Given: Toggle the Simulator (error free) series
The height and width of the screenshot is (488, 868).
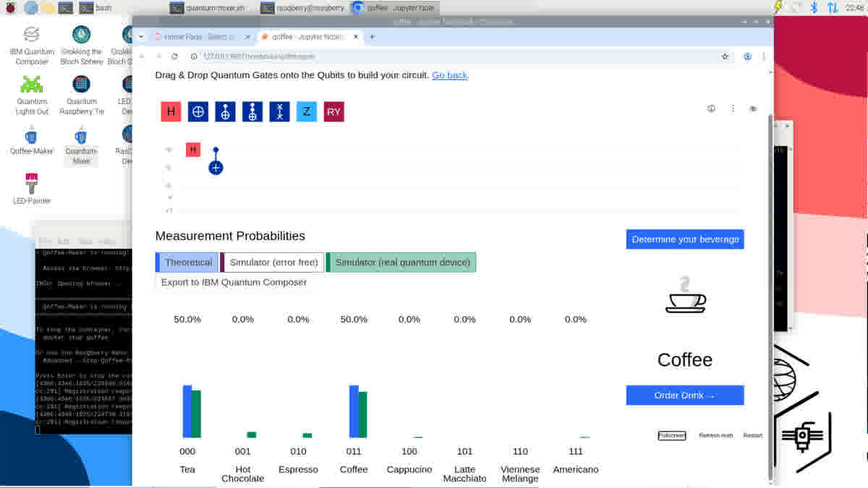Looking at the screenshot, I should pyautogui.click(x=273, y=262).
